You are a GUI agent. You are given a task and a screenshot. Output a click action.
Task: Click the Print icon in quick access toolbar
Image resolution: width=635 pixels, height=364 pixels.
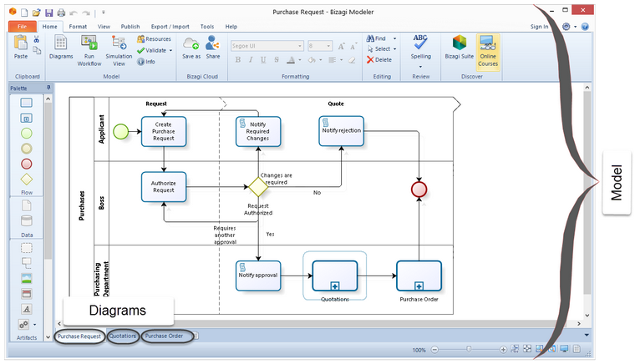pyautogui.click(x=61, y=13)
